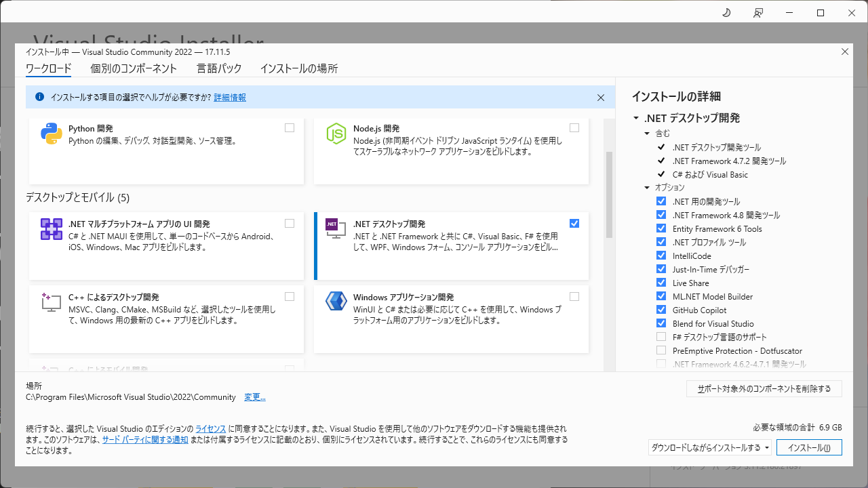Switch to the 言語パック tab
The image size is (868, 488).
[x=219, y=68]
